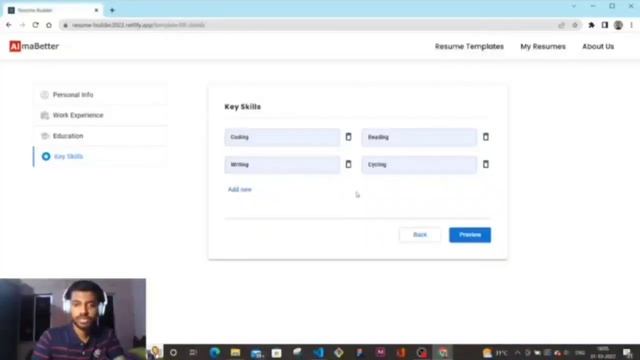
Task: Open the browser home page
Action: [x=49, y=25]
